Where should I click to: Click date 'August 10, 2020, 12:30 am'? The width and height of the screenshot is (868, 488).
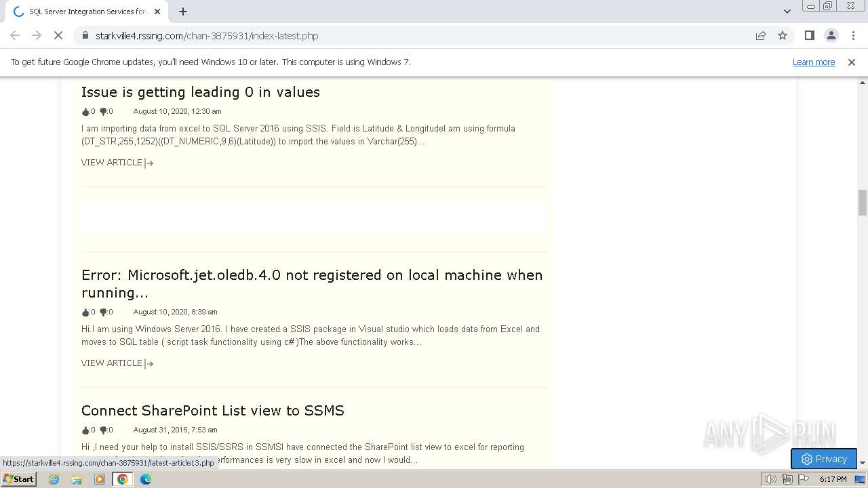(177, 111)
